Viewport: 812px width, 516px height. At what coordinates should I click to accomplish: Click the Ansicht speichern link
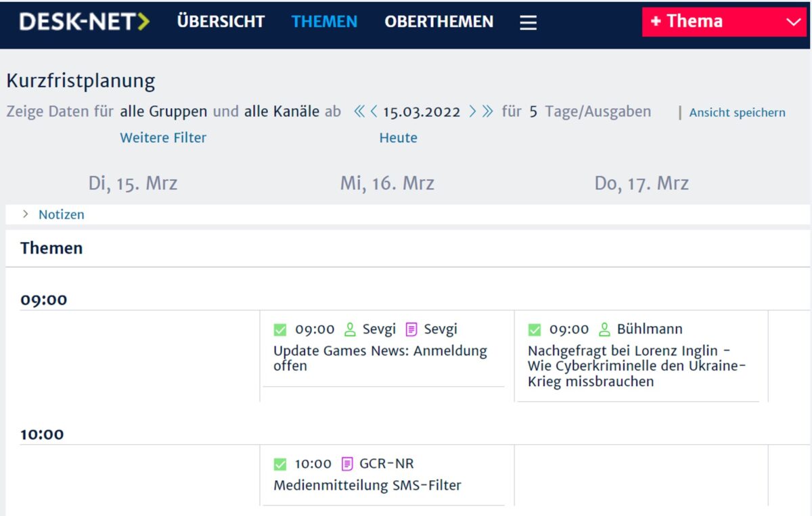(x=737, y=113)
